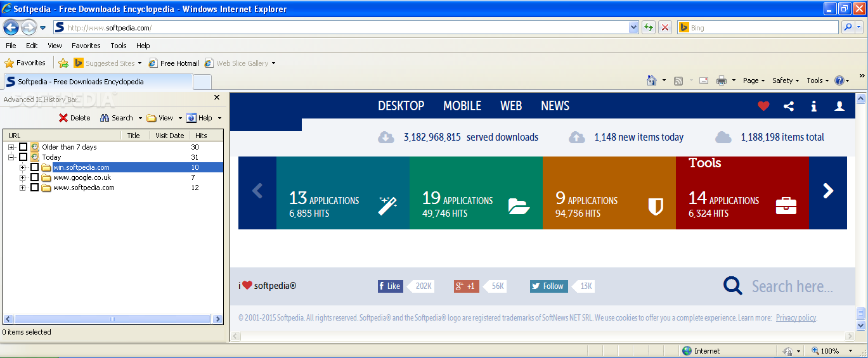
Task: Click the Read Mail envelope icon
Action: [x=704, y=80]
